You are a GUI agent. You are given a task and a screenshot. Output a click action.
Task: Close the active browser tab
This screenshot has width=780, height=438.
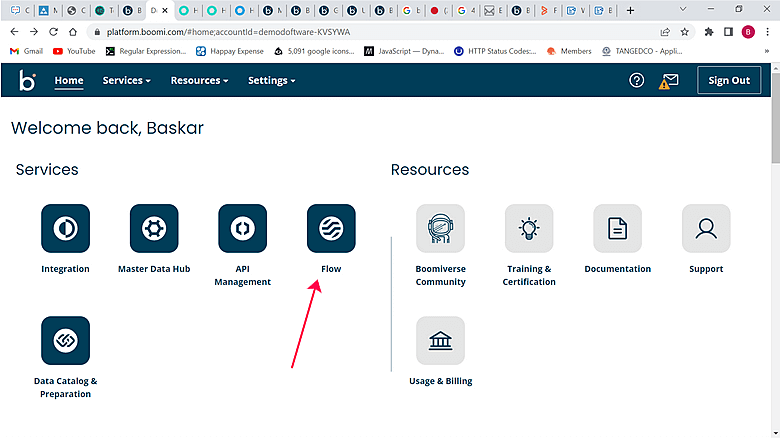tap(165, 10)
